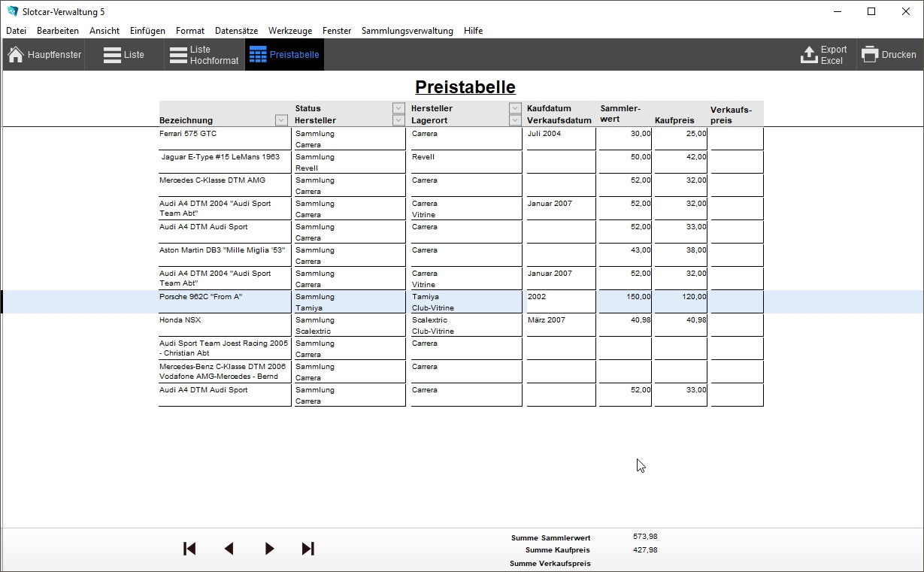Open the Werkzeuge menu
The image size is (924, 572).
pos(289,31)
